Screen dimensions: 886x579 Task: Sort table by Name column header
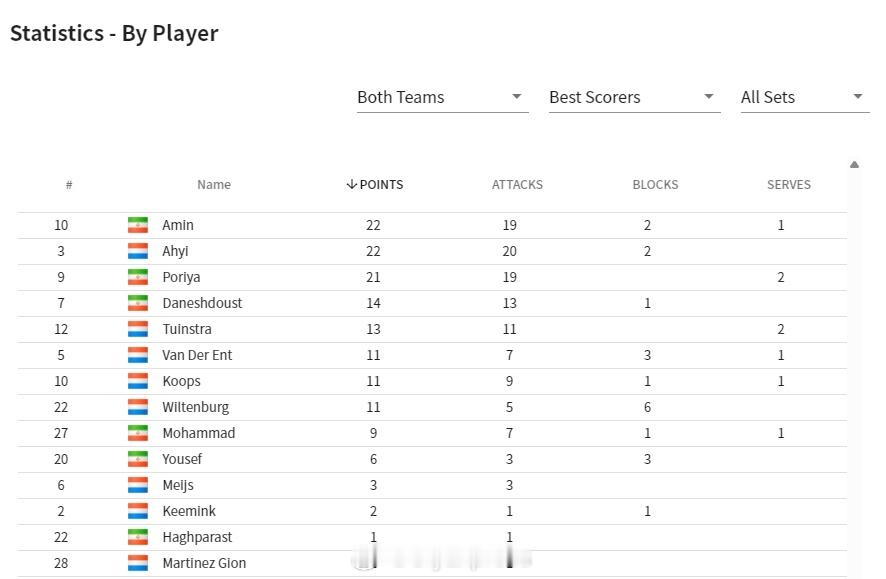tap(214, 185)
